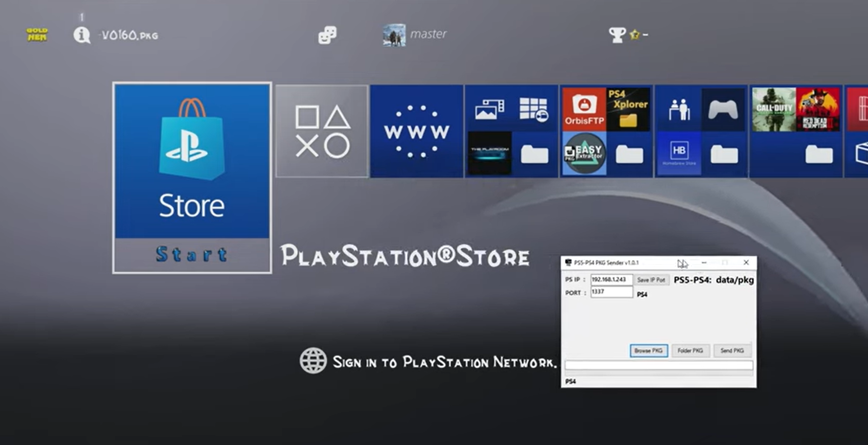The width and height of the screenshot is (868, 445).
Task: Click the Save IP Port button
Action: (x=651, y=280)
